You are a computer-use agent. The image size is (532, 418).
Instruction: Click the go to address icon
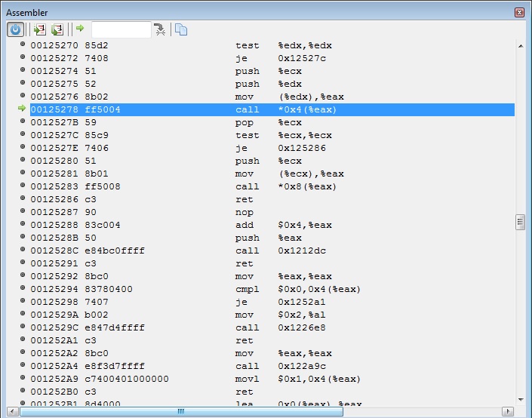point(159,29)
